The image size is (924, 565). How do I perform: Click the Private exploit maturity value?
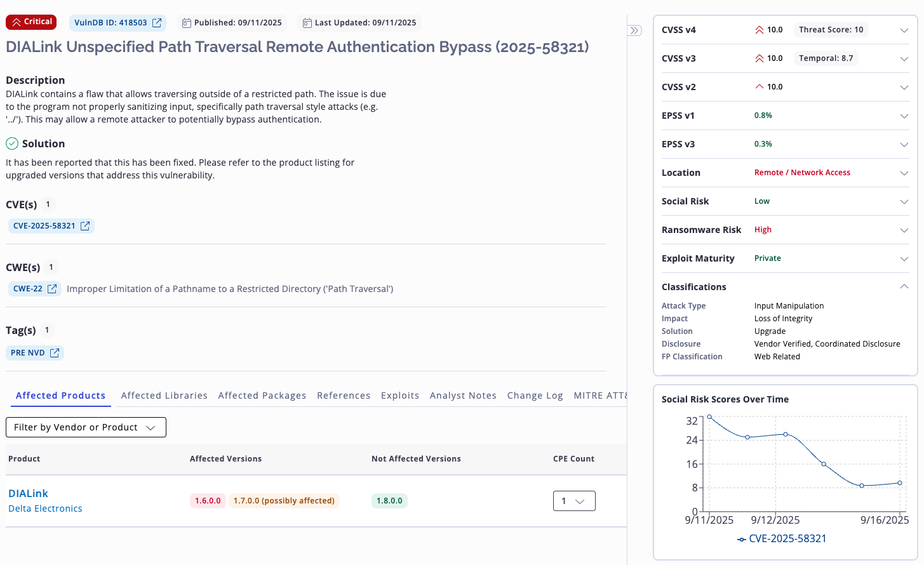click(x=767, y=258)
